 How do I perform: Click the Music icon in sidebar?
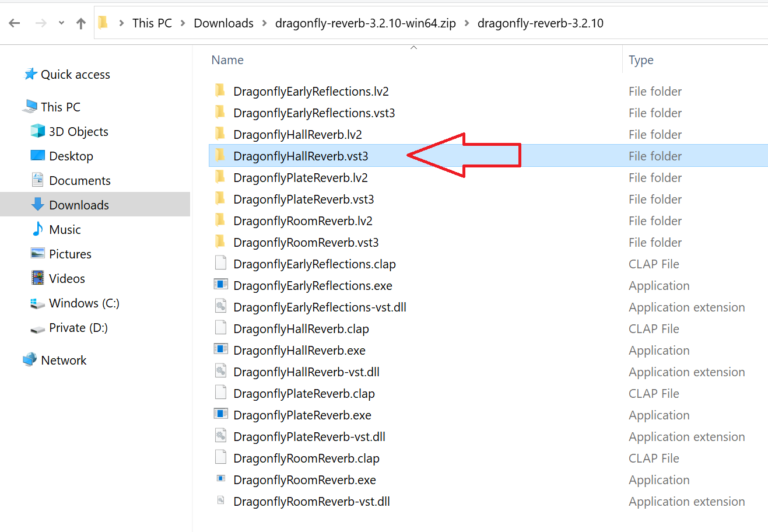[38, 229]
